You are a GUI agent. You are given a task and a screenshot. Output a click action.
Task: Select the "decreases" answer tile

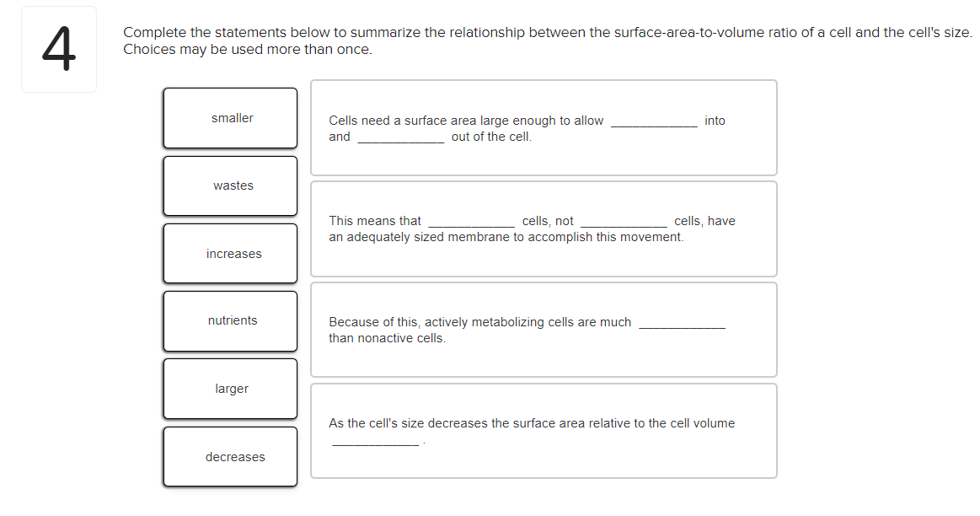(230, 456)
